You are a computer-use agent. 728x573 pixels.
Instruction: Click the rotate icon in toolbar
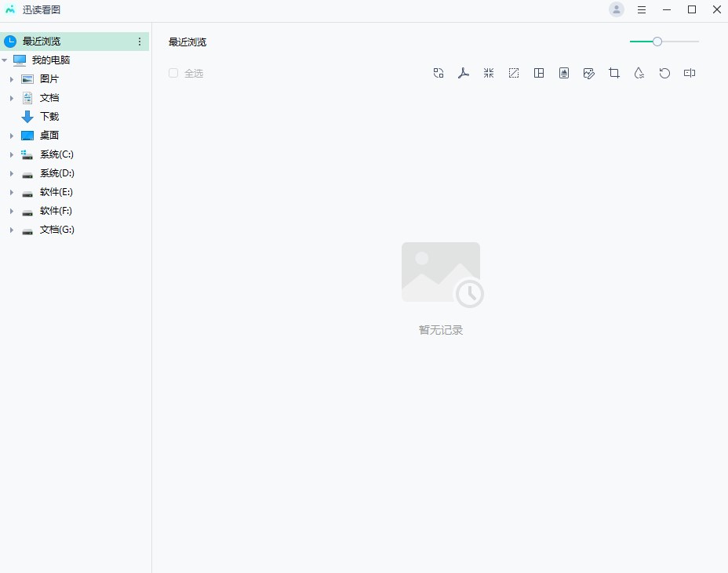click(664, 73)
